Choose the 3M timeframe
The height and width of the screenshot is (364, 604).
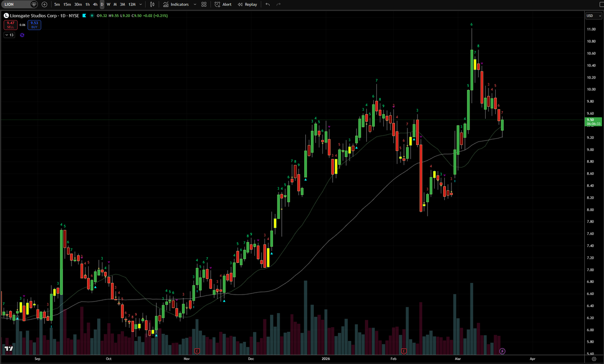click(122, 4)
